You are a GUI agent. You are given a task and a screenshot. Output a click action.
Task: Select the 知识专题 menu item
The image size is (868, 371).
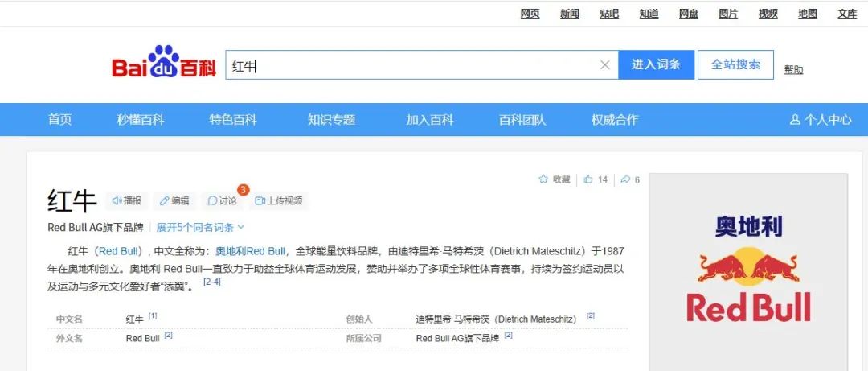click(x=332, y=119)
